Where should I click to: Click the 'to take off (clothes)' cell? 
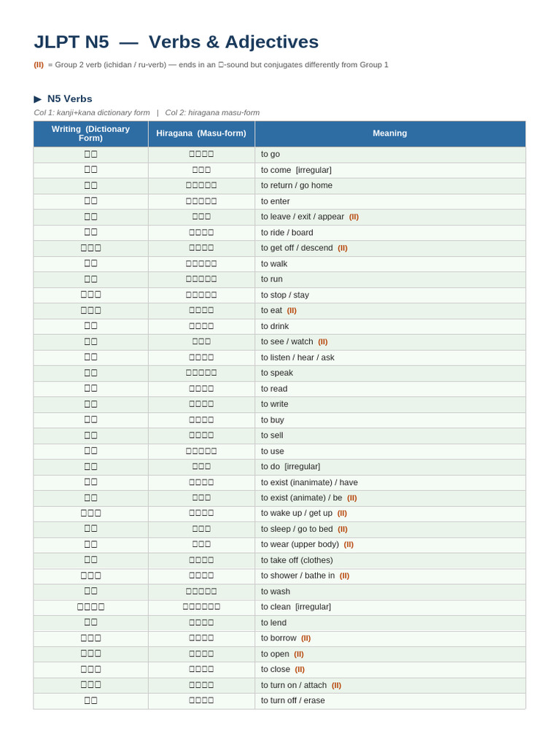click(390, 560)
